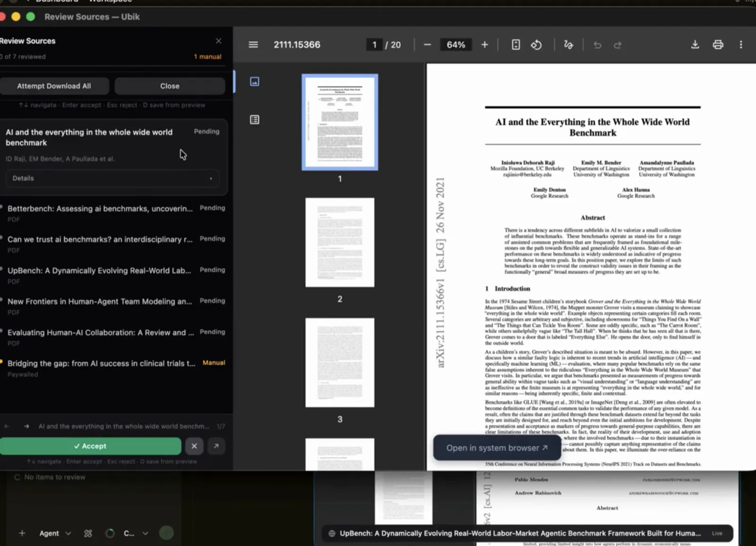Print the PDF document
This screenshot has height=546, width=756.
(718, 44)
